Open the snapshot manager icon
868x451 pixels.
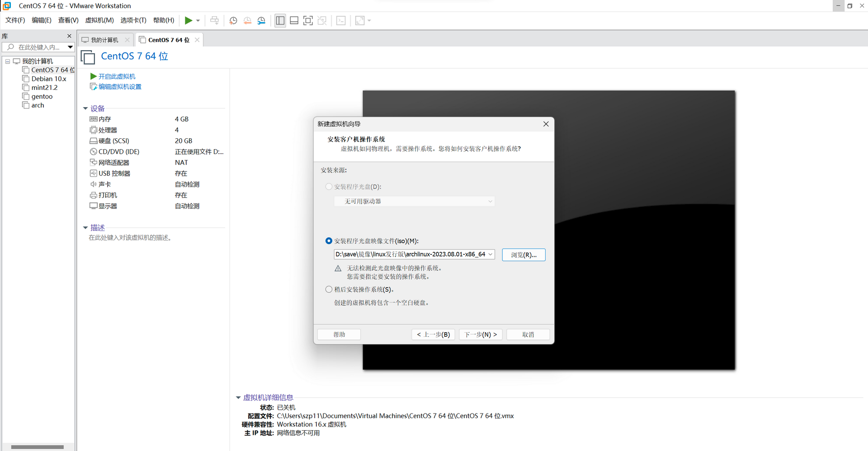261,20
